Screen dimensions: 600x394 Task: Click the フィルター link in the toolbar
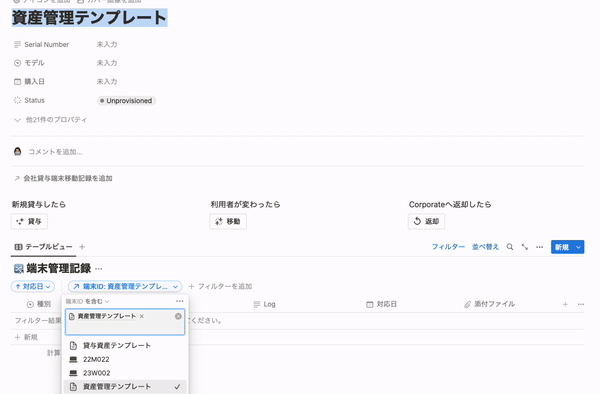(x=448, y=247)
